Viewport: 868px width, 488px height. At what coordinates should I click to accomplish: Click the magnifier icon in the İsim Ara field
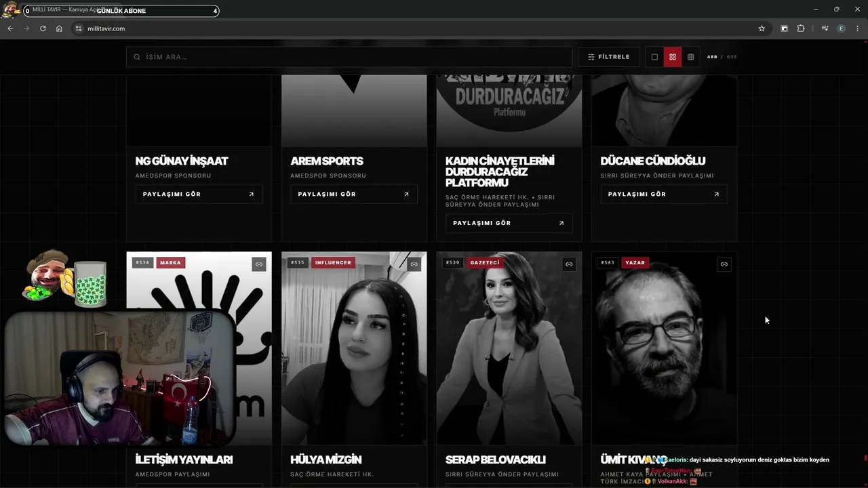[137, 57]
